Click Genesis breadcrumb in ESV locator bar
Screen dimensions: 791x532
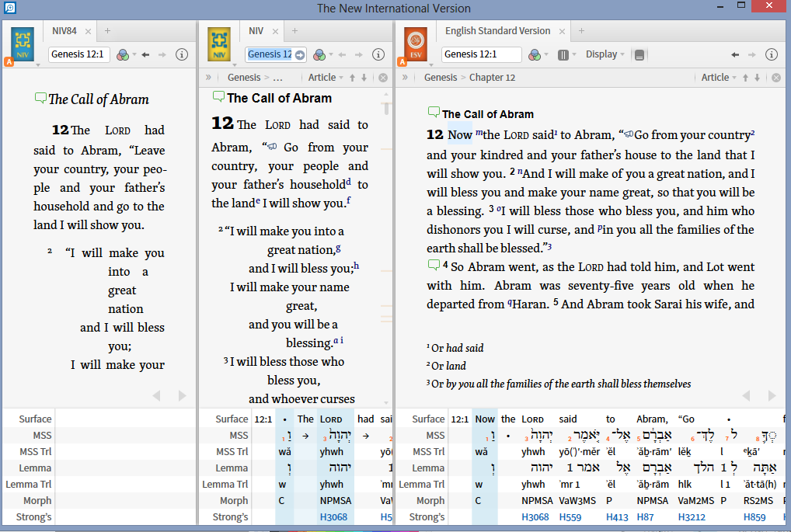tap(441, 78)
